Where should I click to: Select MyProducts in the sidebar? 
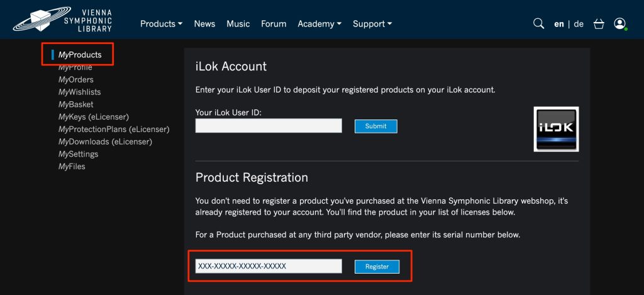(80, 55)
